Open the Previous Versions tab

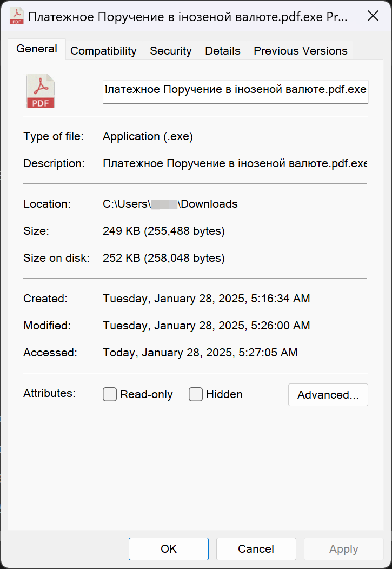[300, 51]
